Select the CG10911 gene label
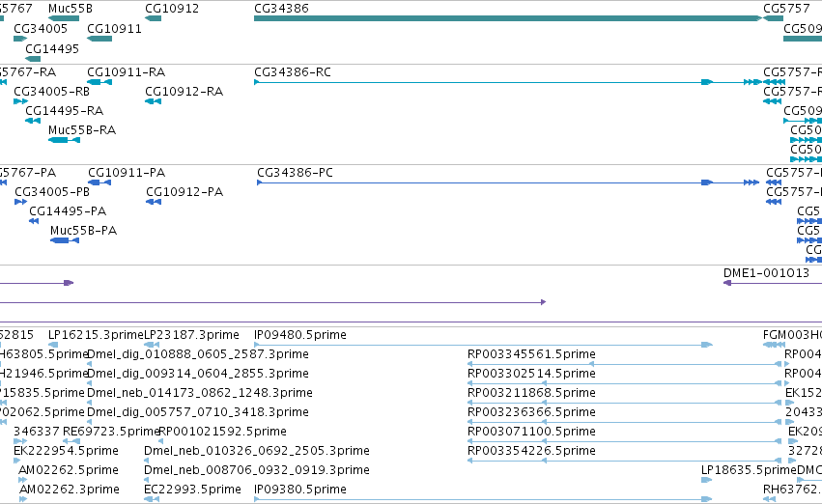 (x=114, y=29)
